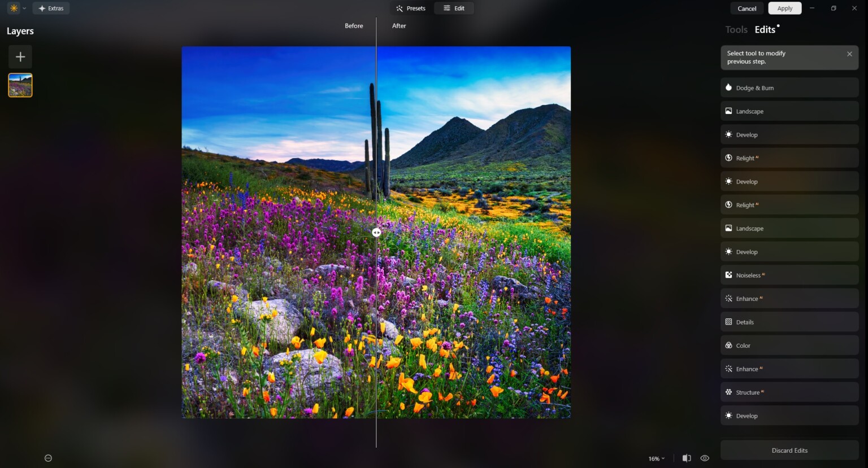The height and width of the screenshot is (468, 868).
Task: Open the options menu at bottom left
Action: point(47,458)
